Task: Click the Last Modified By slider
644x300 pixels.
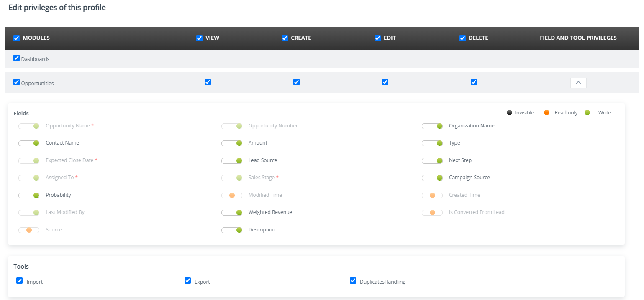Action: [x=29, y=212]
